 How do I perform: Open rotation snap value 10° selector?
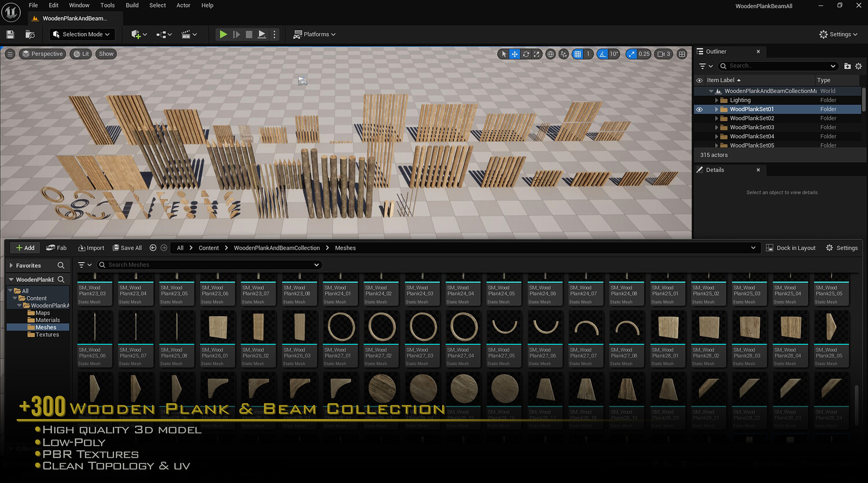click(x=614, y=54)
